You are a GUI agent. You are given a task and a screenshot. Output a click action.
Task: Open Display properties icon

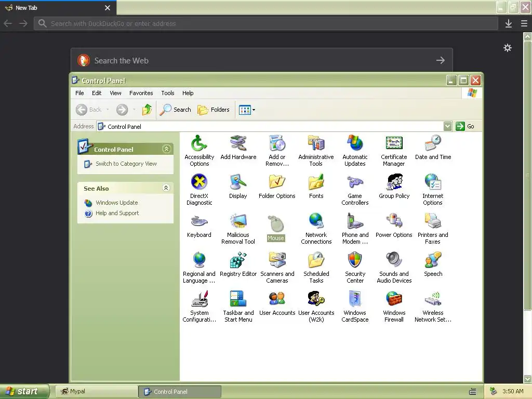click(x=238, y=187)
